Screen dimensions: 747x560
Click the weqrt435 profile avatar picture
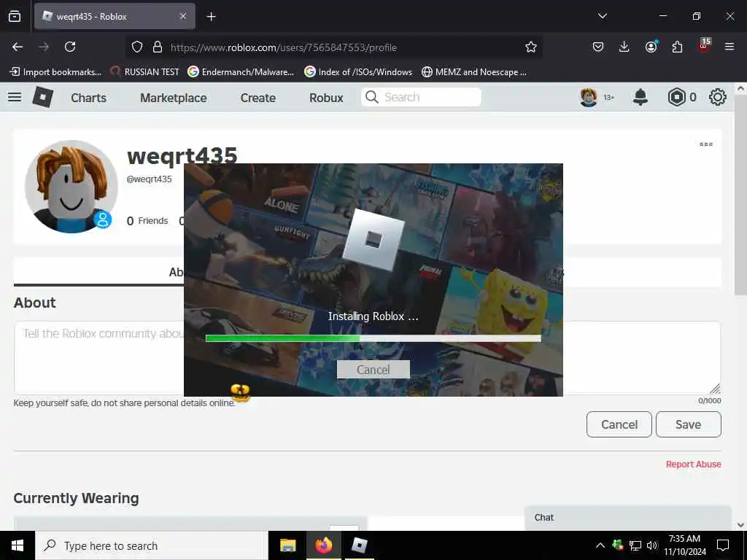[71, 186]
